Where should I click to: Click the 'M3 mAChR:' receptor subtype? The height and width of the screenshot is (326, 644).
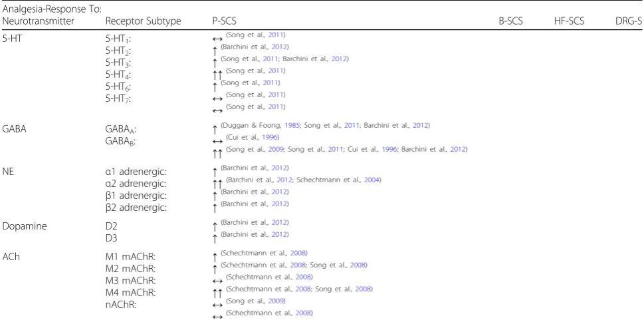click(x=131, y=281)
